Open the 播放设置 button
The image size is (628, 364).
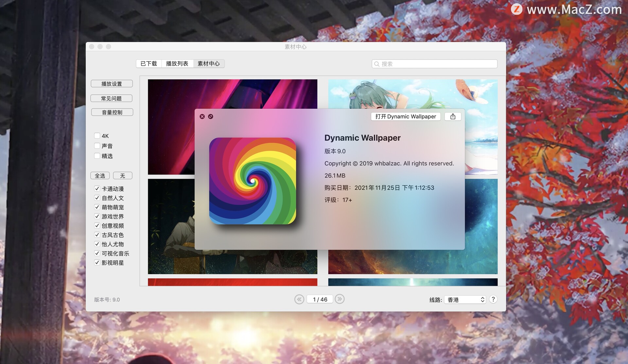112,84
